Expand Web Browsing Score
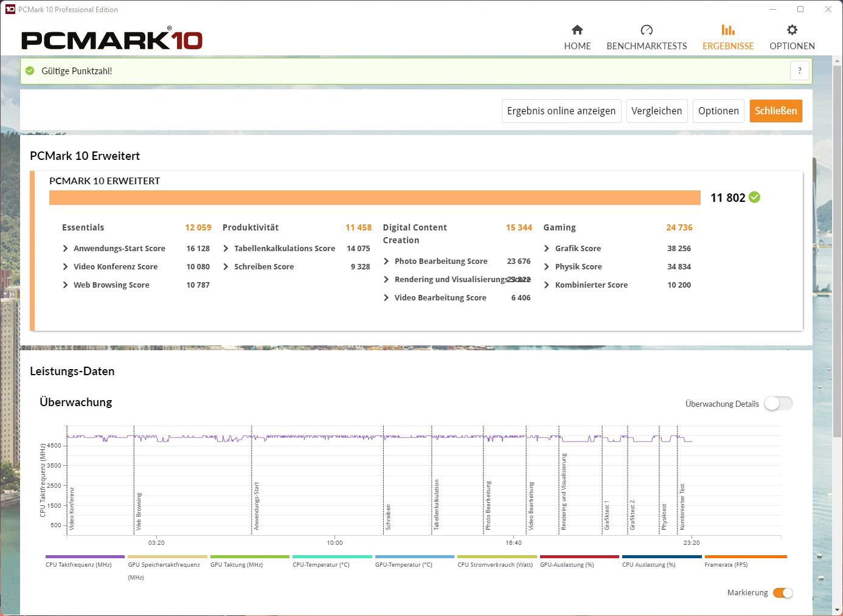This screenshot has width=843, height=616. click(65, 285)
